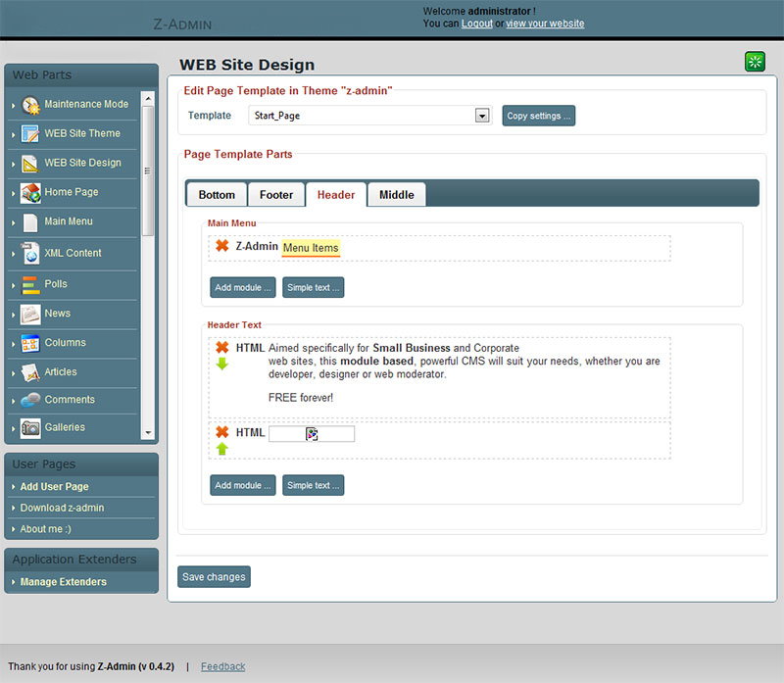Click the Logout link

(477, 24)
